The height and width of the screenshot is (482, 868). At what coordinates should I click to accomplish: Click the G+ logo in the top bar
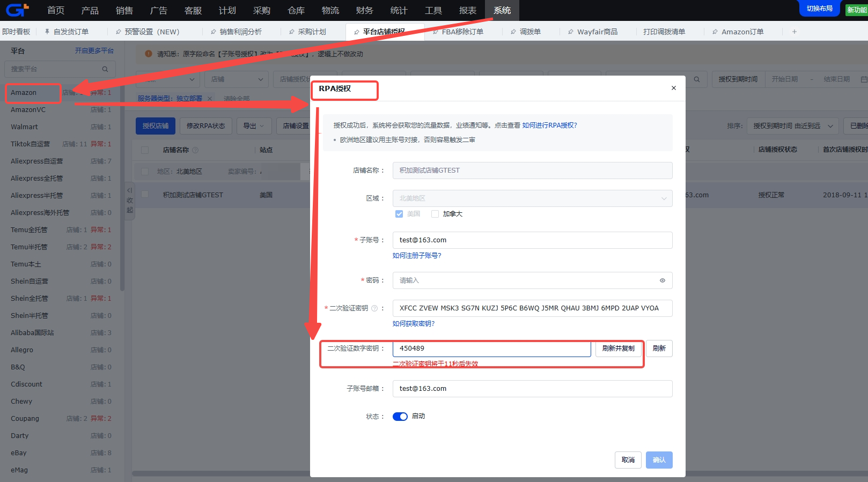pyautogui.click(x=17, y=10)
